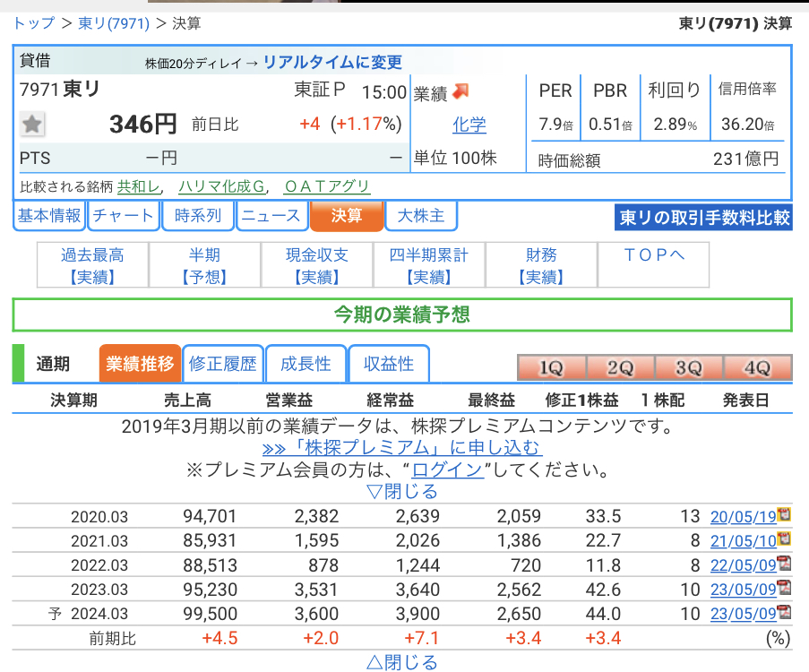Go to the ニュース tab
This screenshot has height=672, width=809.
coord(271,216)
